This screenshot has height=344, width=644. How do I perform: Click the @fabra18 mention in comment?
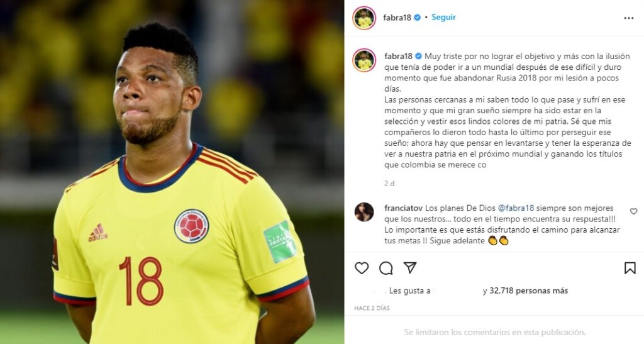pos(516,208)
